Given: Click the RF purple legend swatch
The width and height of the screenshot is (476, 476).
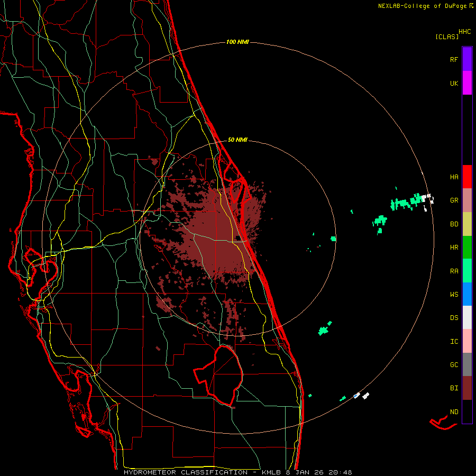Looking at the screenshot, I should 467,59.
